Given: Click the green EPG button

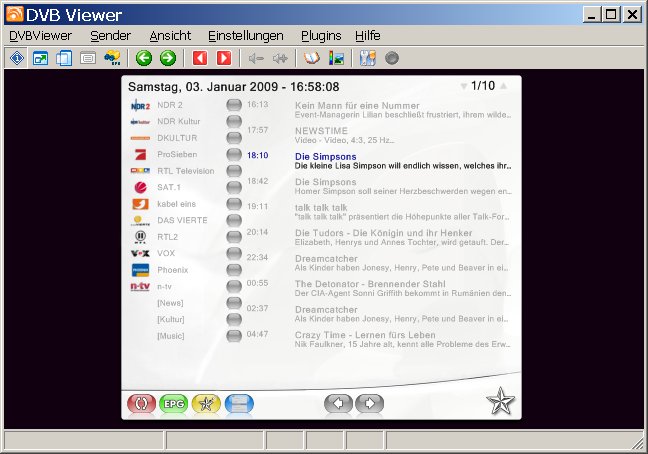Looking at the screenshot, I should tap(174, 404).
